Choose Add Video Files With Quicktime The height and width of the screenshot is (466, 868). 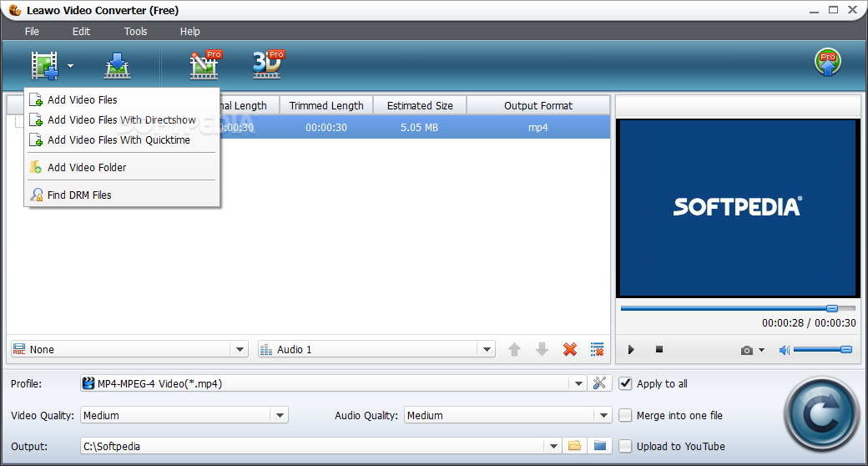click(122, 140)
